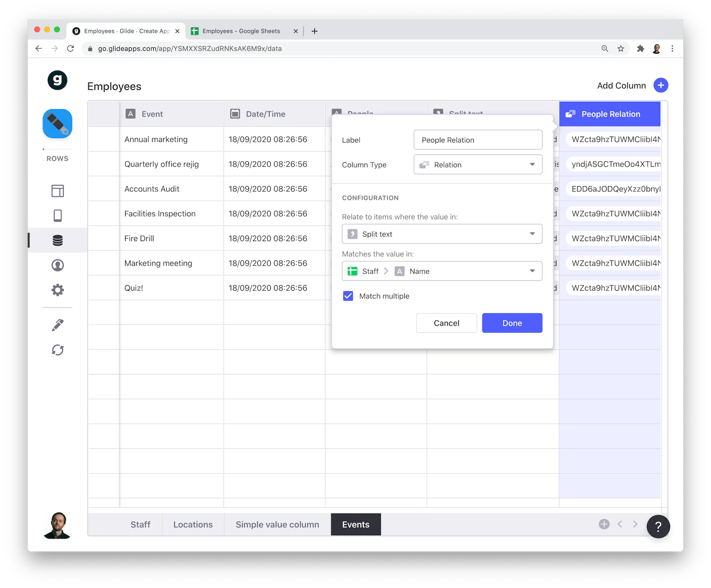Click the Add Column plus button

[661, 86]
